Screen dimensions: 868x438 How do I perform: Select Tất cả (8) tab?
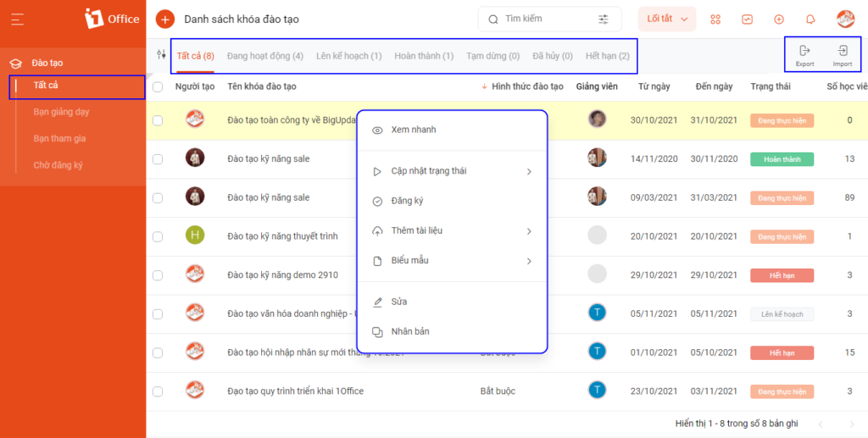196,56
